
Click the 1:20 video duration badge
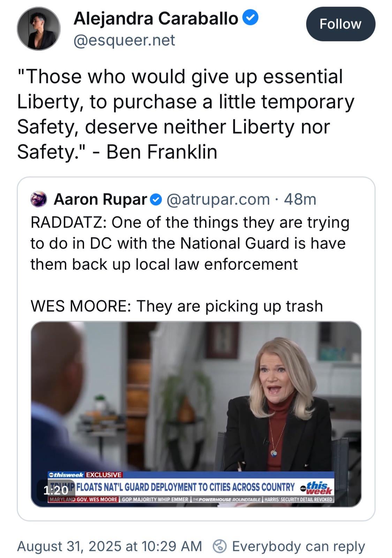tap(56, 490)
